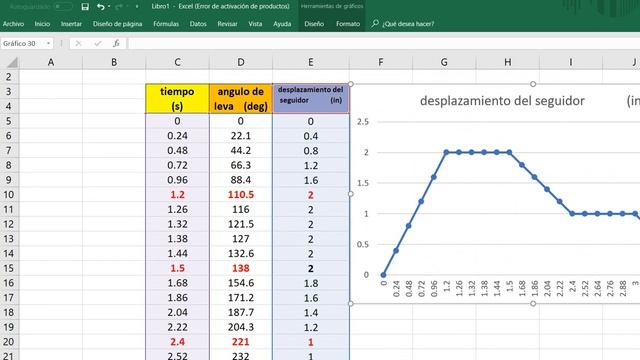Switch to the Insertar tab
This screenshot has height=360, width=640.
click(x=71, y=24)
